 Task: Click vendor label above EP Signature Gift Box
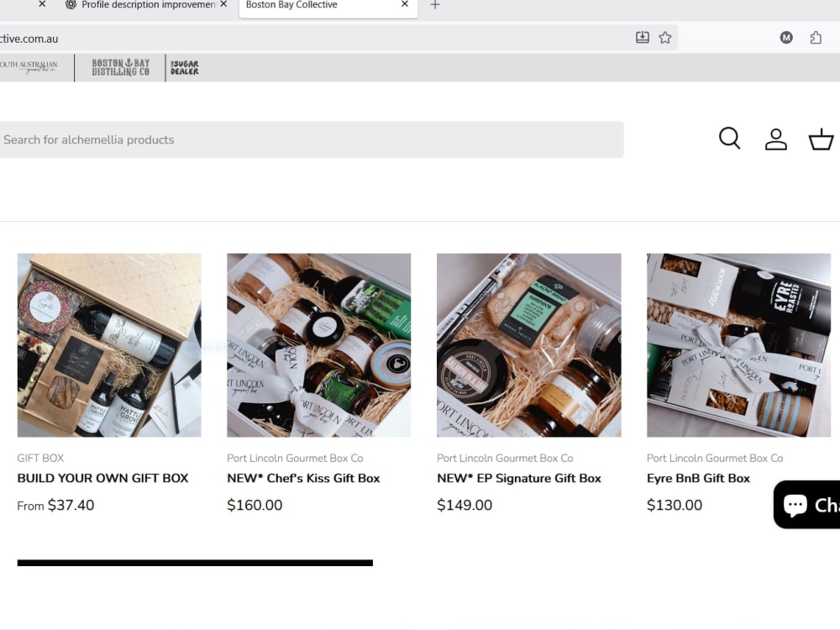click(505, 458)
